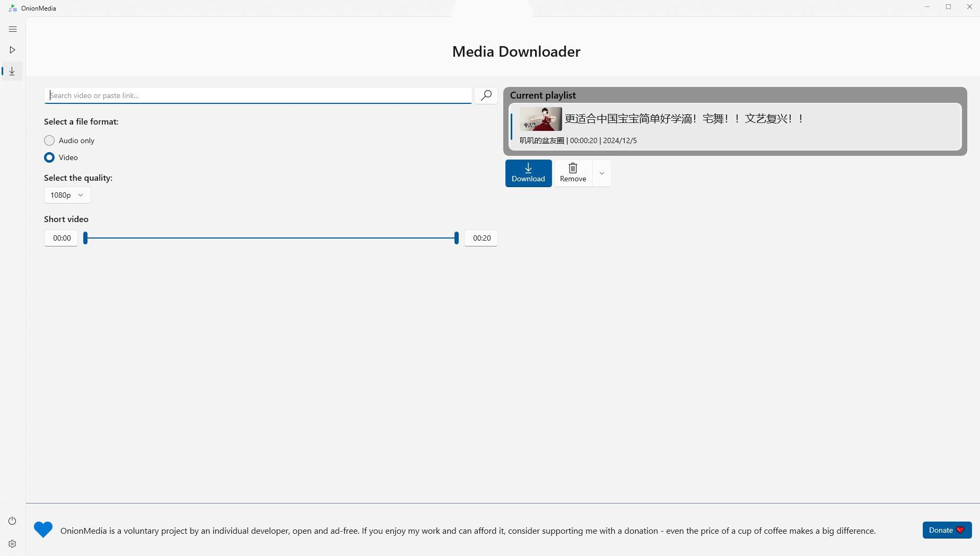Select the Audio only radio button
Image resolution: width=980 pixels, height=556 pixels.
pos(49,140)
